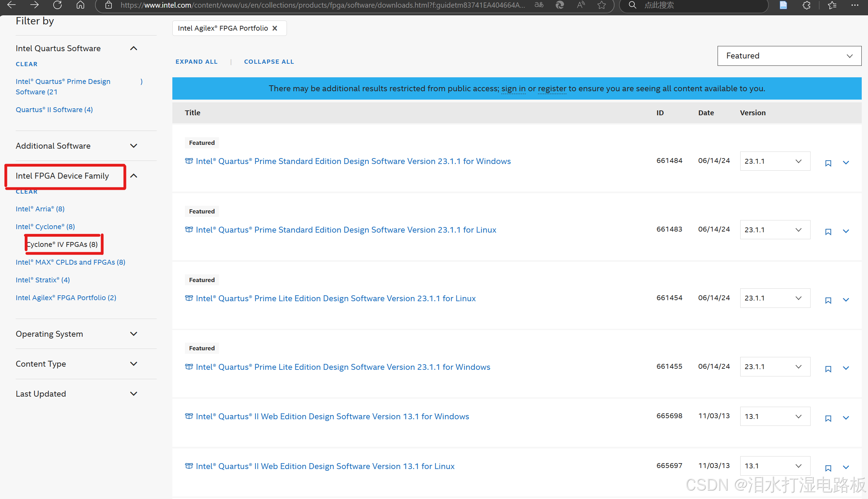Click the COLLAPSE ALL link
The height and width of the screenshot is (499, 868).
269,62
